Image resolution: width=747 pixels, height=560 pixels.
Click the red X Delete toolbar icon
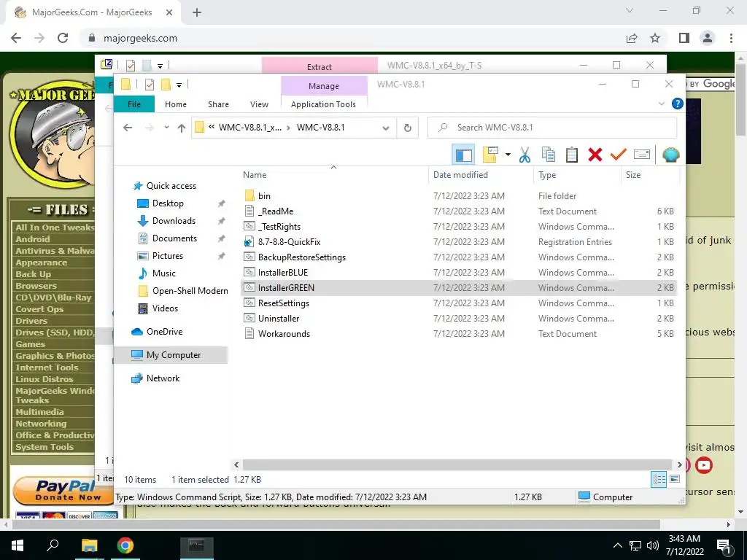click(x=595, y=155)
